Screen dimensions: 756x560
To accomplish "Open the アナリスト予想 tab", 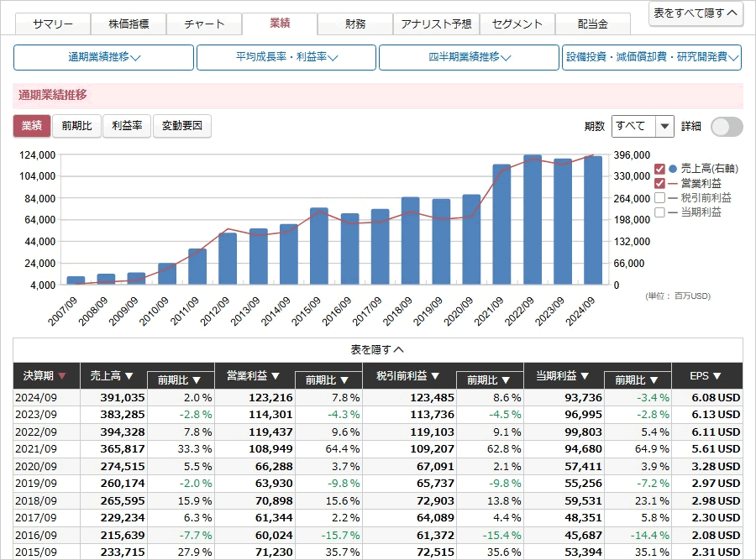I will [437, 24].
